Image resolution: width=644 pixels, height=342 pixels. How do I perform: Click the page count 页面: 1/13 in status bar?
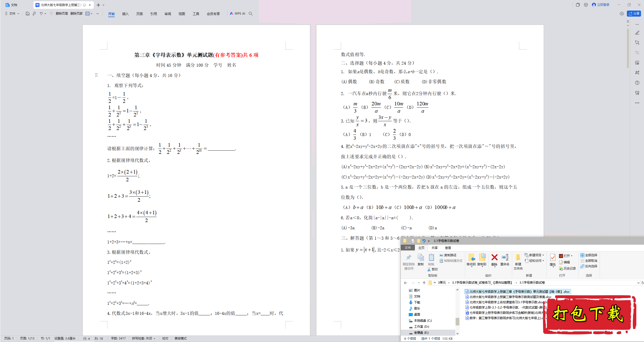coord(27,338)
